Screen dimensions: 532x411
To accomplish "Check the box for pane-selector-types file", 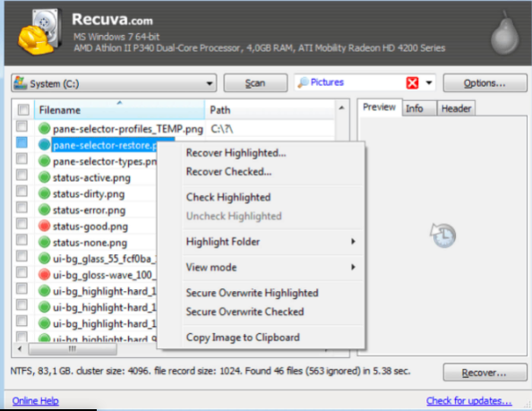I will (22, 158).
